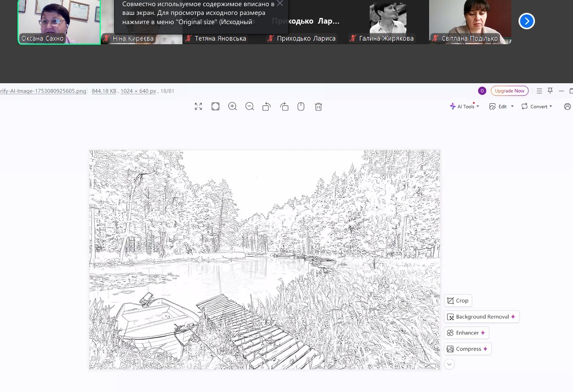Select Оксана Сахно's video thumbnail
The image size is (573, 392).
coord(59,22)
